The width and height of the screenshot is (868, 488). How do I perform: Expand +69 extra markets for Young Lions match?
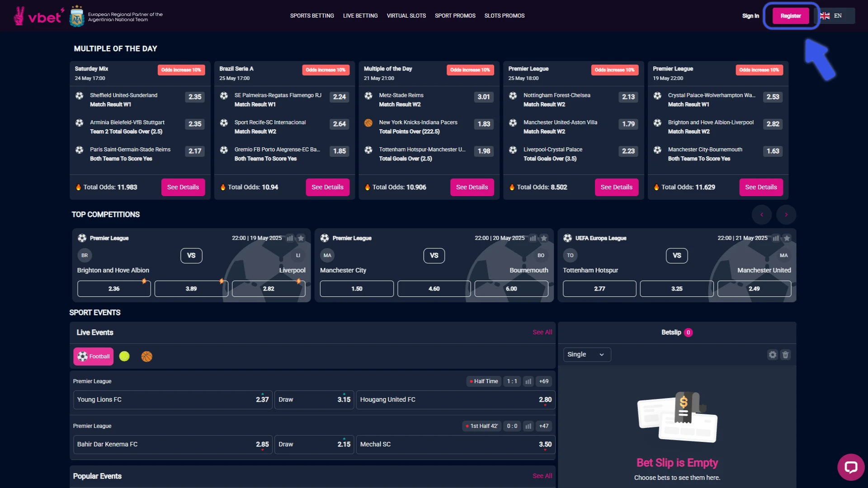coord(543,381)
